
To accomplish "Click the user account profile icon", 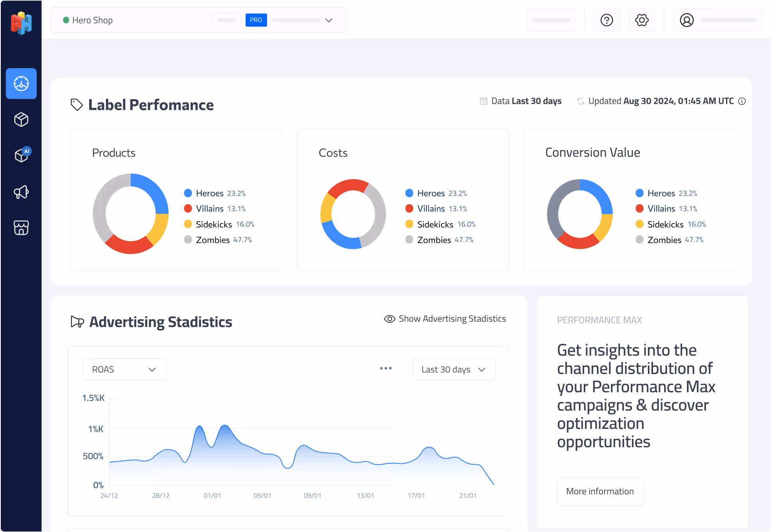I will 687,20.
